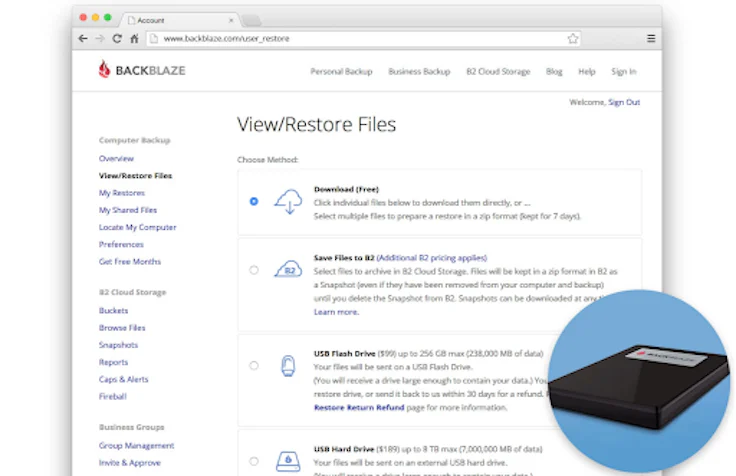Open Snapshots sidebar link

click(118, 345)
